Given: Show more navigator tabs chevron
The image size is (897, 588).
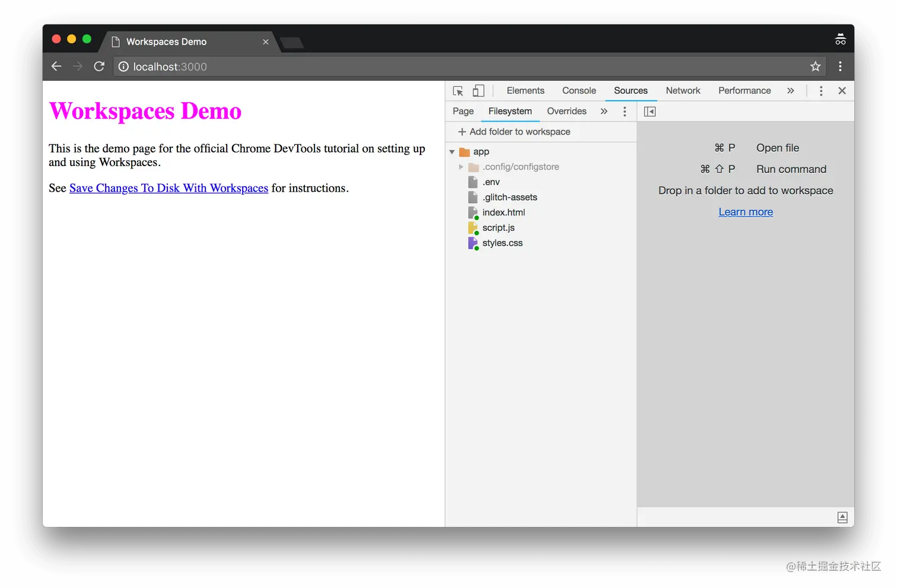Looking at the screenshot, I should click(x=604, y=112).
